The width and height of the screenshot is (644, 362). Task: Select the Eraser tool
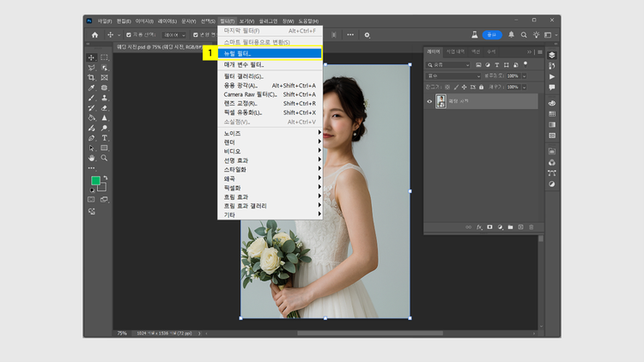(x=104, y=108)
